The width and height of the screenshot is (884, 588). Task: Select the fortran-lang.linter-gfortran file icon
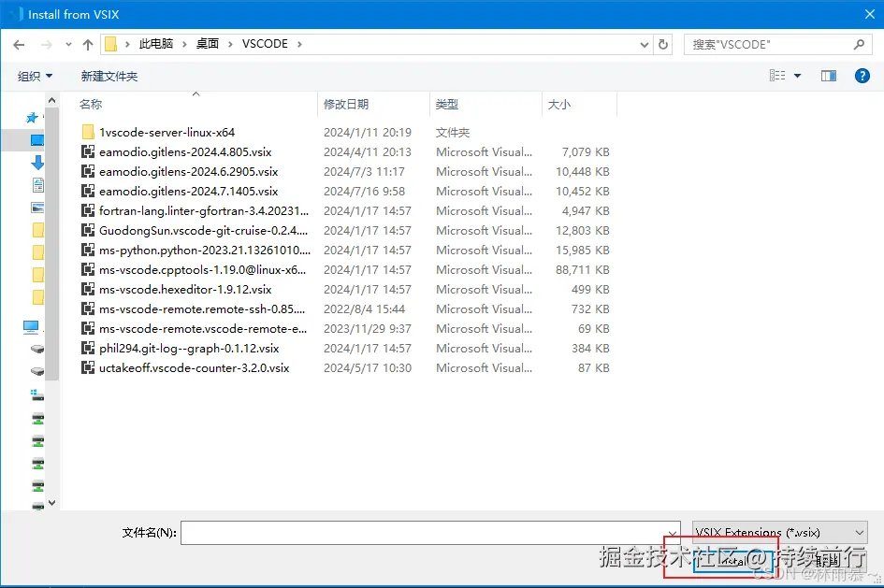coord(88,210)
